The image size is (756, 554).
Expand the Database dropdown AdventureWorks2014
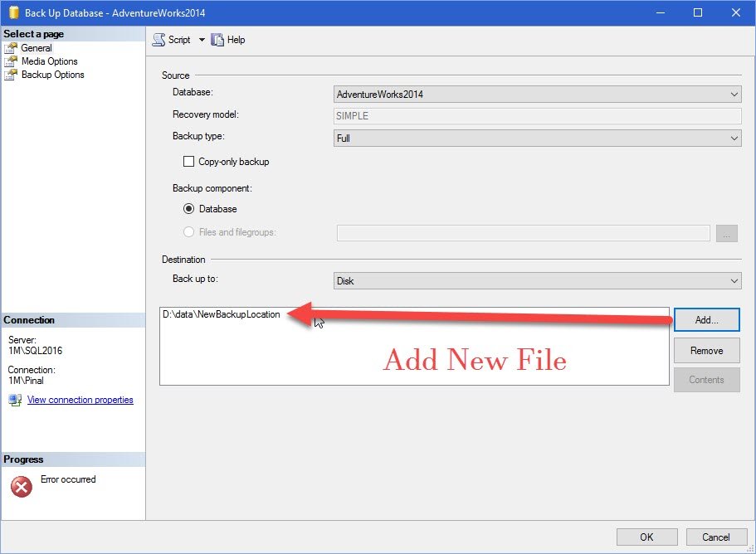[537, 95]
